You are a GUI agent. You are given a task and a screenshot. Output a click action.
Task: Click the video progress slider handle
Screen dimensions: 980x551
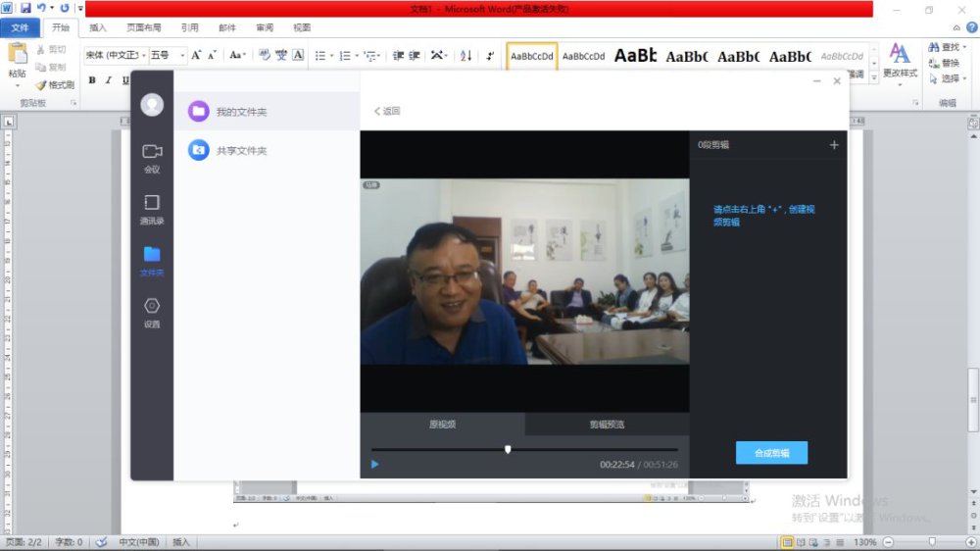tap(508, 449)
